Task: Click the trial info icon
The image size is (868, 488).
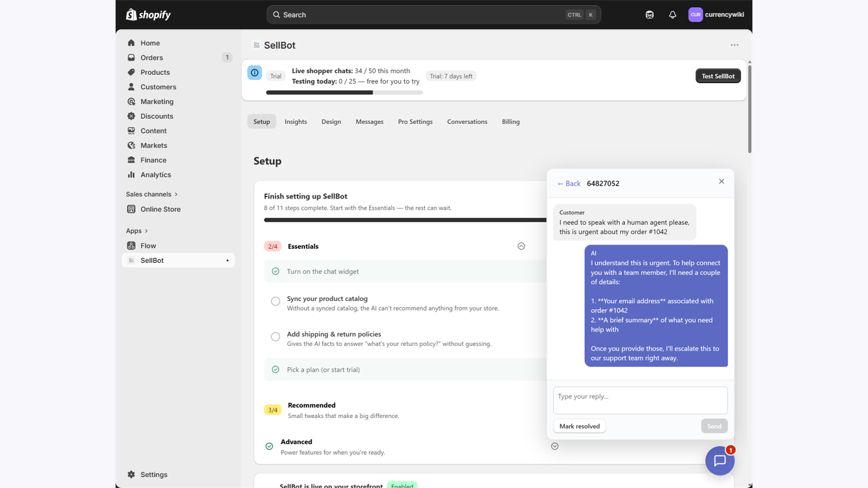Action: click(254, 73)
